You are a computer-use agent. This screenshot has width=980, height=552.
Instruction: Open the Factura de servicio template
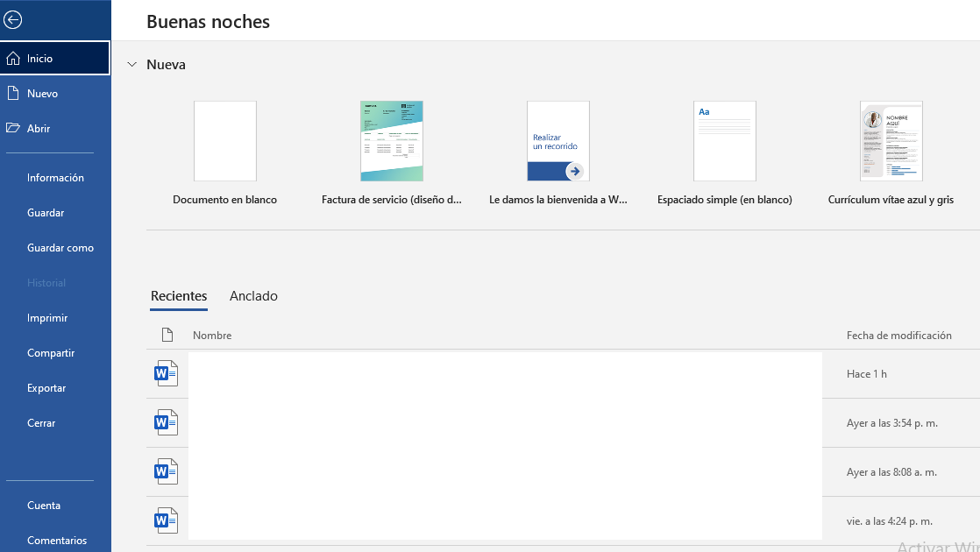[392, 141]
